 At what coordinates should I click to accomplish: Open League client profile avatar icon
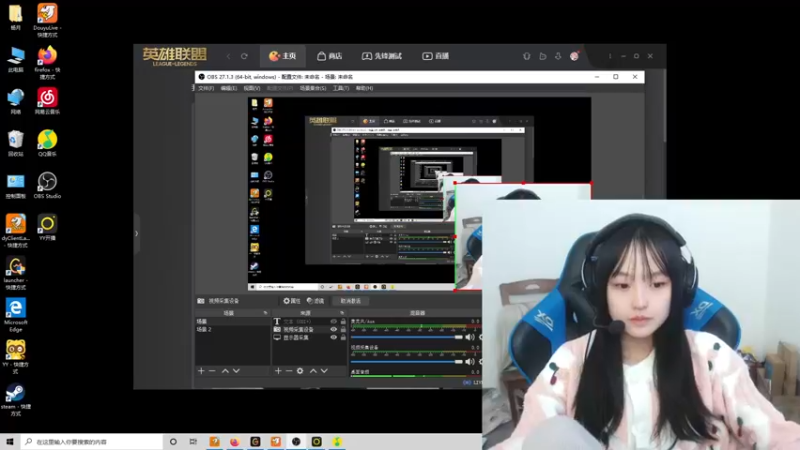[574, 56]
